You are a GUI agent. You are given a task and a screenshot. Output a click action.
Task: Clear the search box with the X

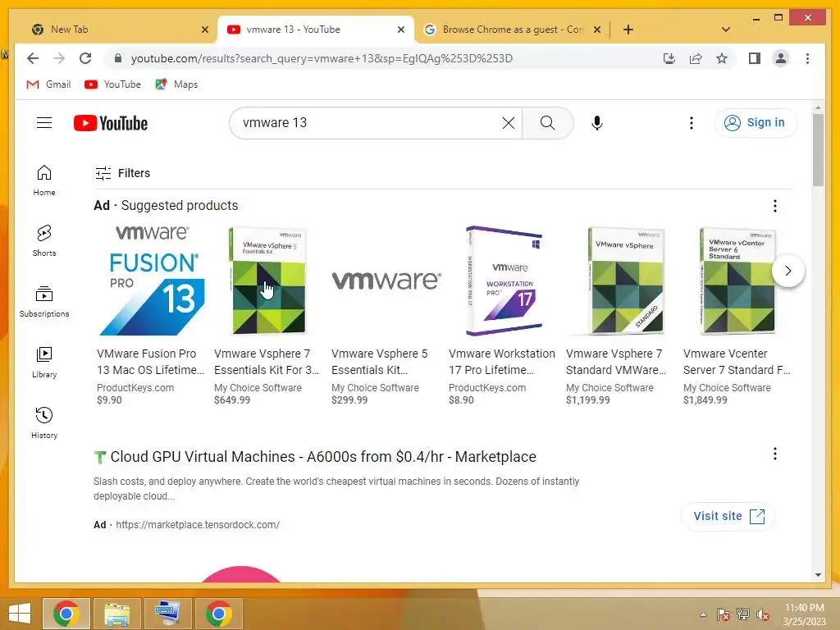(509, 123)
